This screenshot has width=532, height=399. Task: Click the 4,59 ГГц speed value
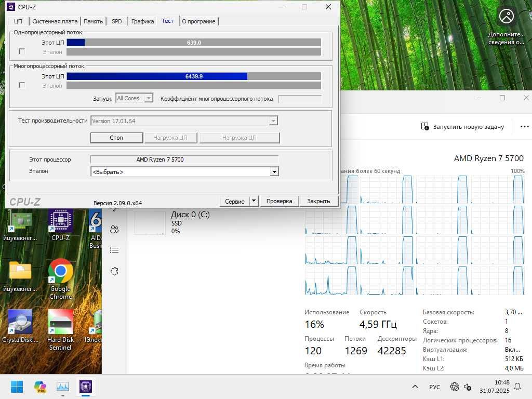378,324
